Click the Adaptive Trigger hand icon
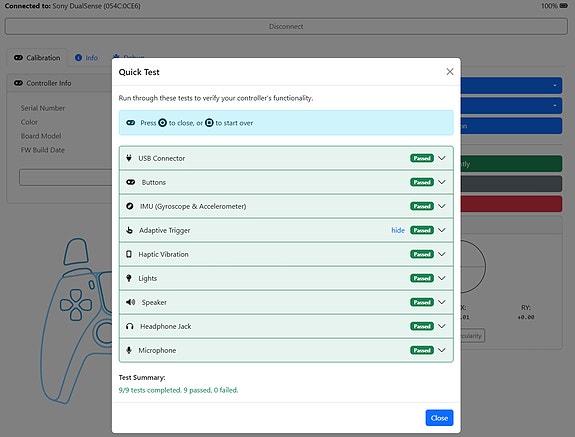575x437 pixels. point(129,230)
